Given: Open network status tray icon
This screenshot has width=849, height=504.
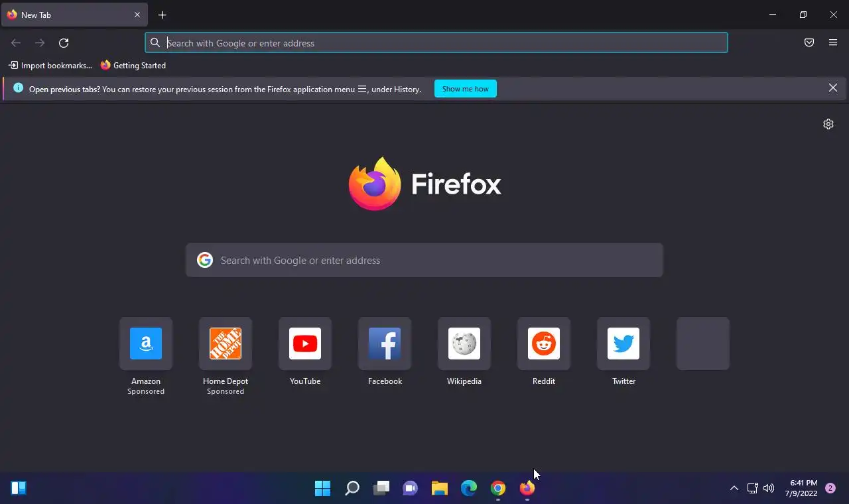Looking at the screenshot, I should pyautogui.click(x=753, y=489).
